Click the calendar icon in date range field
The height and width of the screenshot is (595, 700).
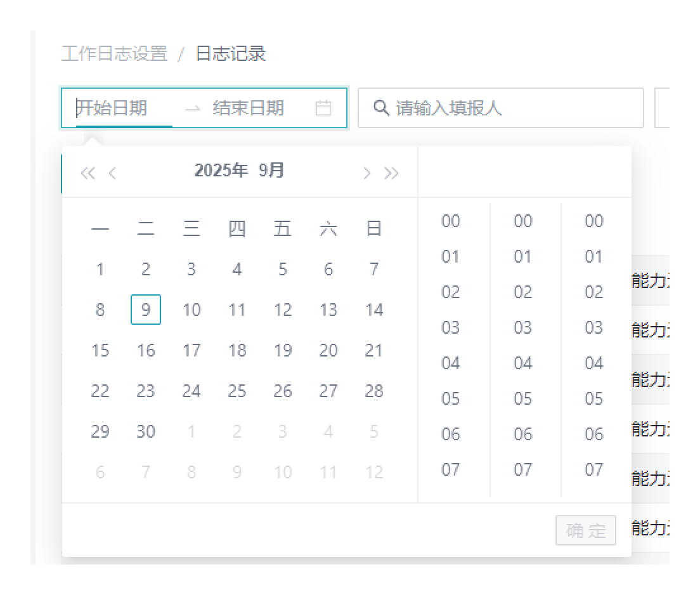point(323,108)
